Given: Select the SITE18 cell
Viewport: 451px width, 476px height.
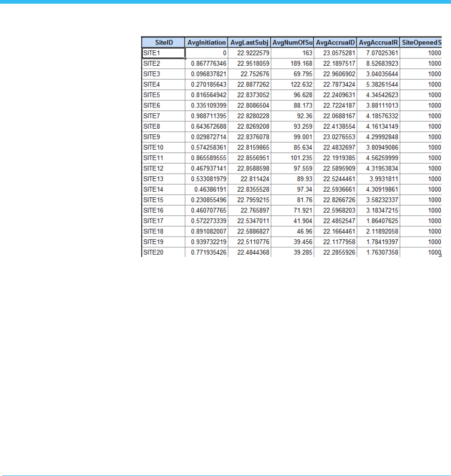Looking at the screenshot, I should tap(164, 232).
